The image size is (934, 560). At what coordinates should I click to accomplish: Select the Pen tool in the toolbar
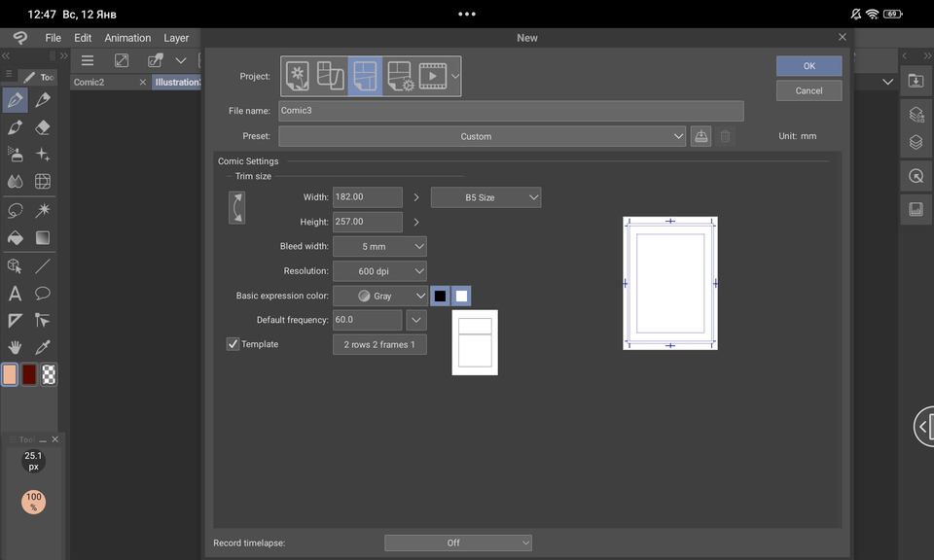pos(15,99)
